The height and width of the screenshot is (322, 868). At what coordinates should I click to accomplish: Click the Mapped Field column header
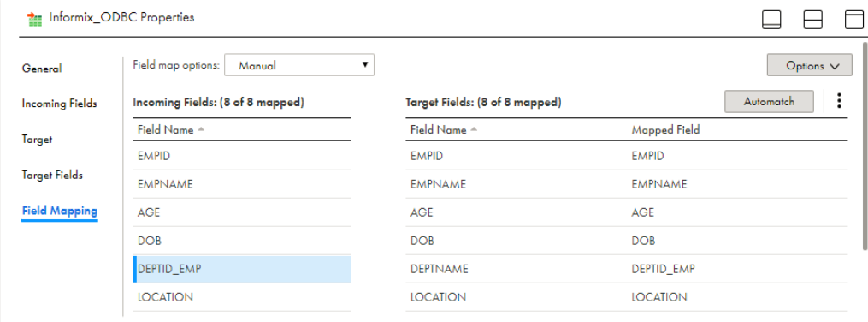point(665,129)
